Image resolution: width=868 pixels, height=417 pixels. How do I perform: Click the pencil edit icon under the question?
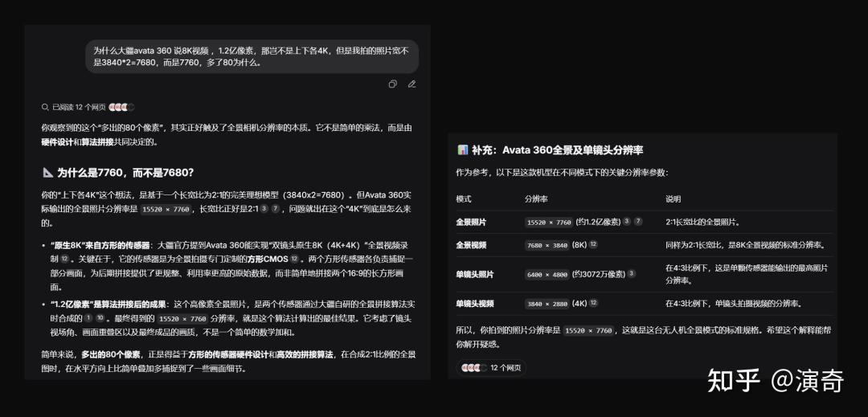411,84
